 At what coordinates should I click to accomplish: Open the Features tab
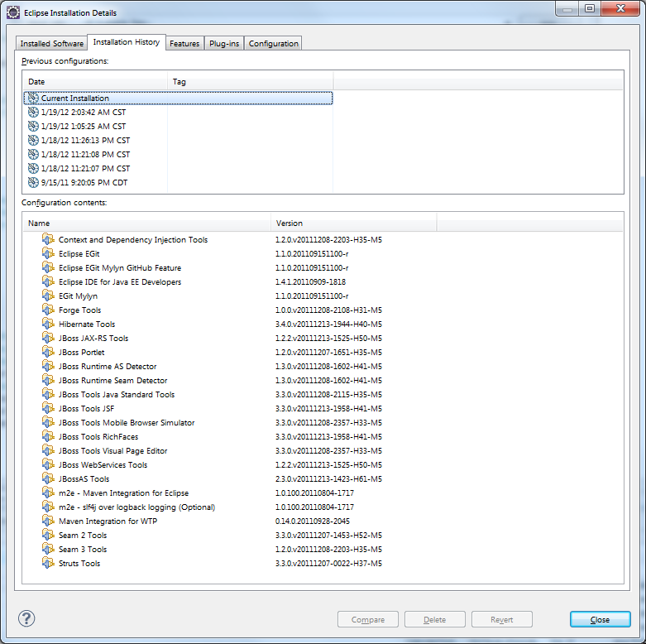(x=184, y=43)
